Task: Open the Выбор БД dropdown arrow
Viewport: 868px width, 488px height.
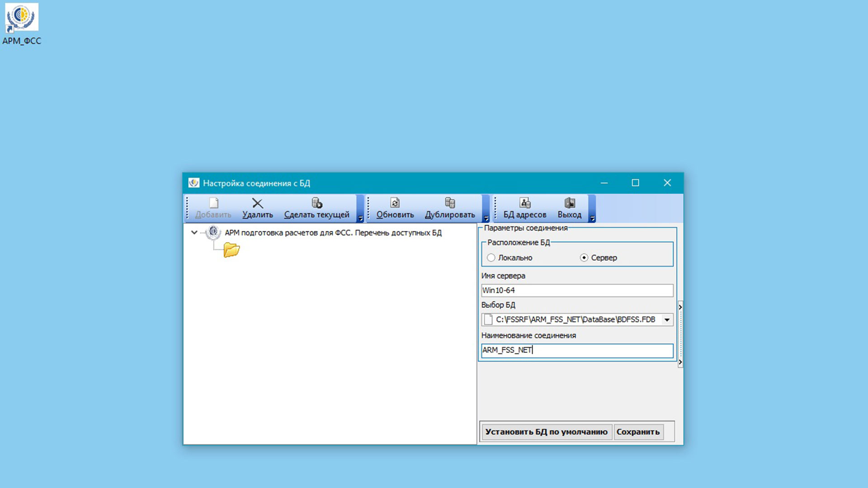Action: (667, 319)
